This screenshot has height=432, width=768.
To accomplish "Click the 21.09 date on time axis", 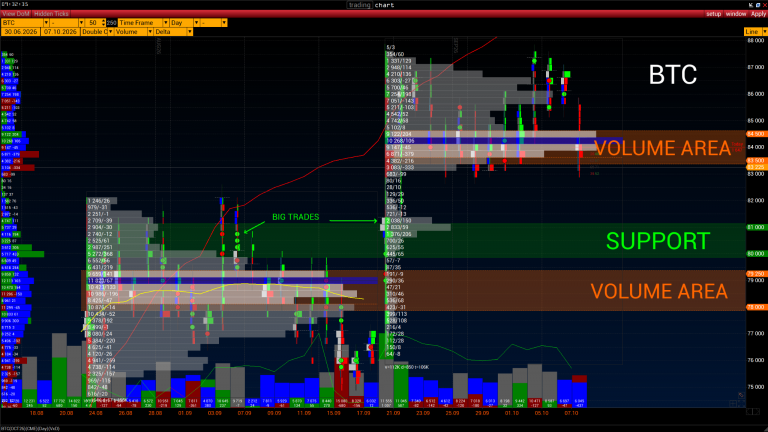I will tap(393, 413).
